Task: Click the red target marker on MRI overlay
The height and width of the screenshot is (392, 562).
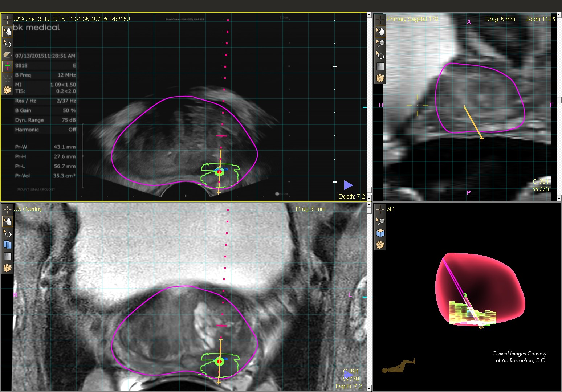Action: [x=219, y=362]
